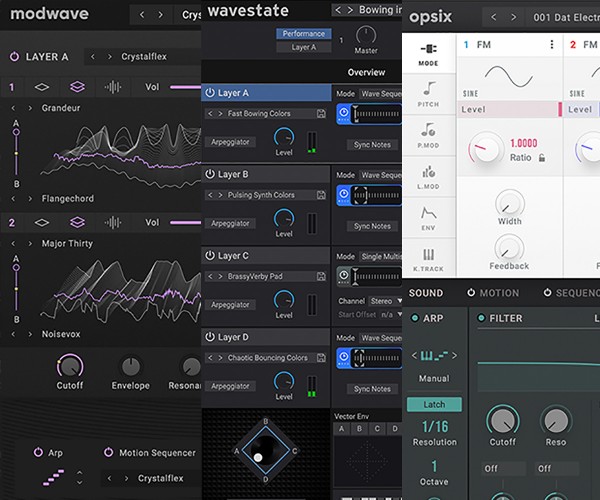
Task: Select opsix MODE page icon
Action: pos(429,49)
